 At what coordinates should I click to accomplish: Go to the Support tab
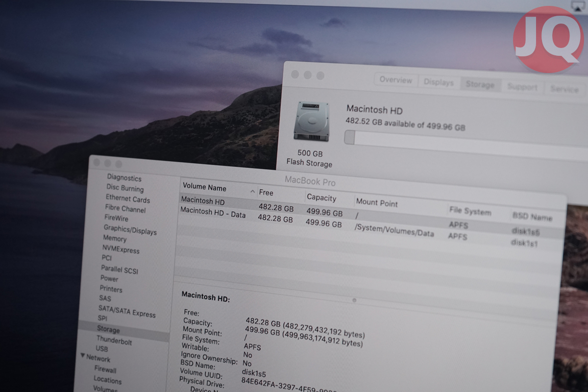[522, 87]
